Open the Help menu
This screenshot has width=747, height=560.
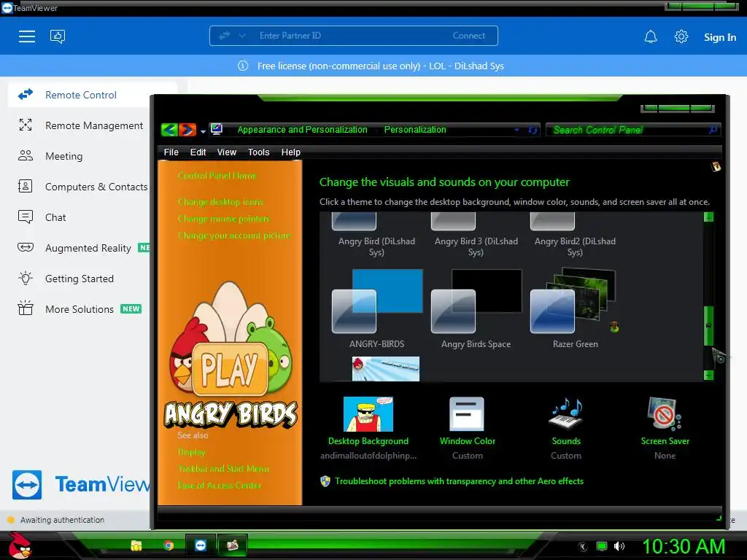[290, 152]
